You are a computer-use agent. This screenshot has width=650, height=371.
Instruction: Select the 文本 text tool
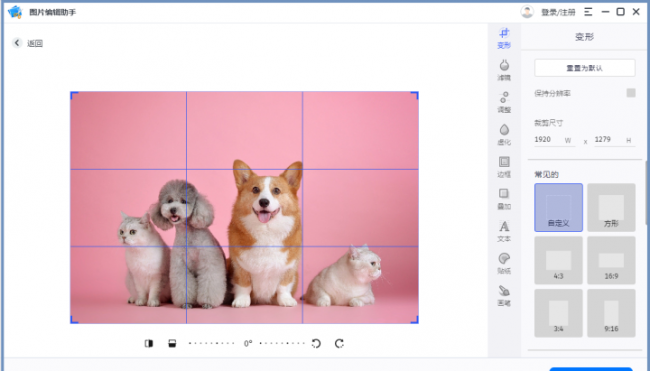pos(504,231)
